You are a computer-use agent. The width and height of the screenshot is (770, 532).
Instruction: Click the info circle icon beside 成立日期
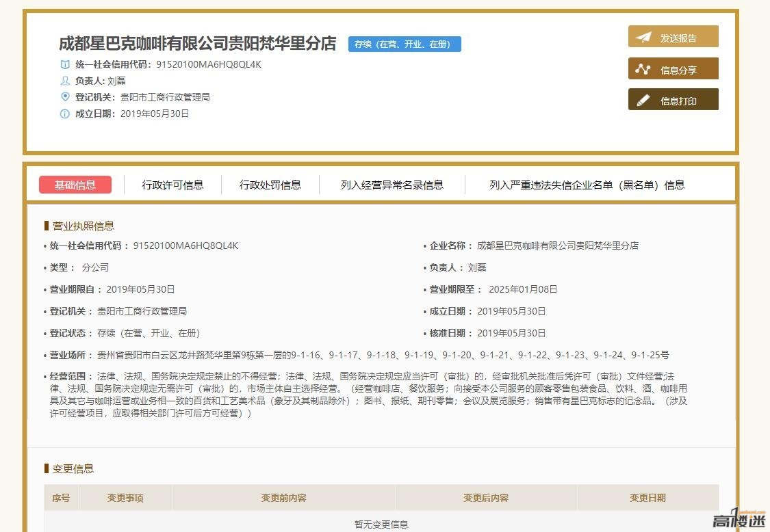point(65,114)
